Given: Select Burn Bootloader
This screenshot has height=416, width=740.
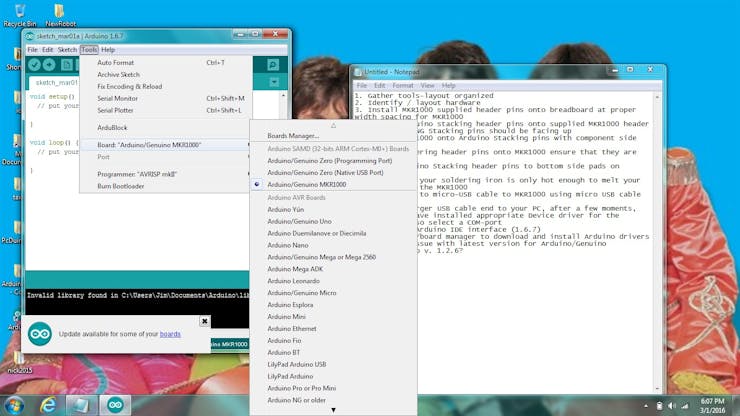Looking at the screenshot, I should pyautogui.click(x=166, y=186).
